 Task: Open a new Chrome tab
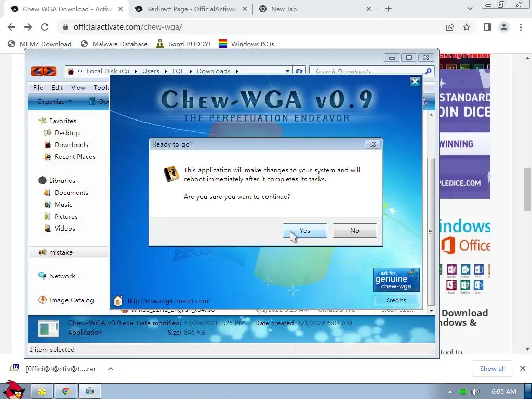389,9
